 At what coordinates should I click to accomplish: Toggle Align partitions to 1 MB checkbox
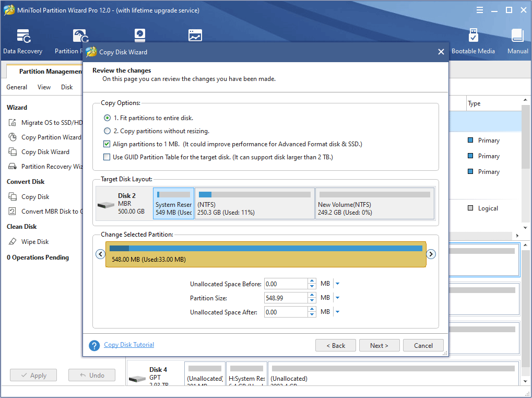click(107, 144)
